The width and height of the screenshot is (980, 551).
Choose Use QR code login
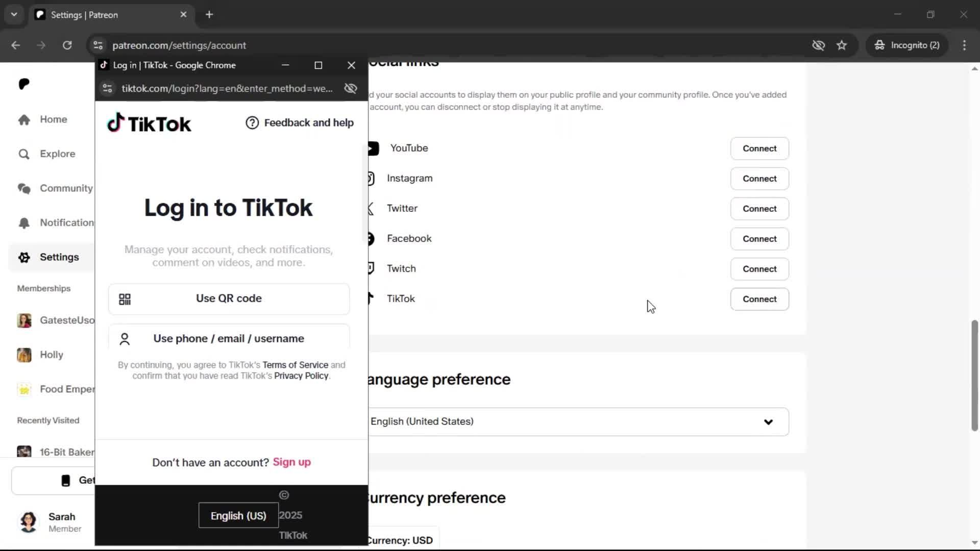229,299
